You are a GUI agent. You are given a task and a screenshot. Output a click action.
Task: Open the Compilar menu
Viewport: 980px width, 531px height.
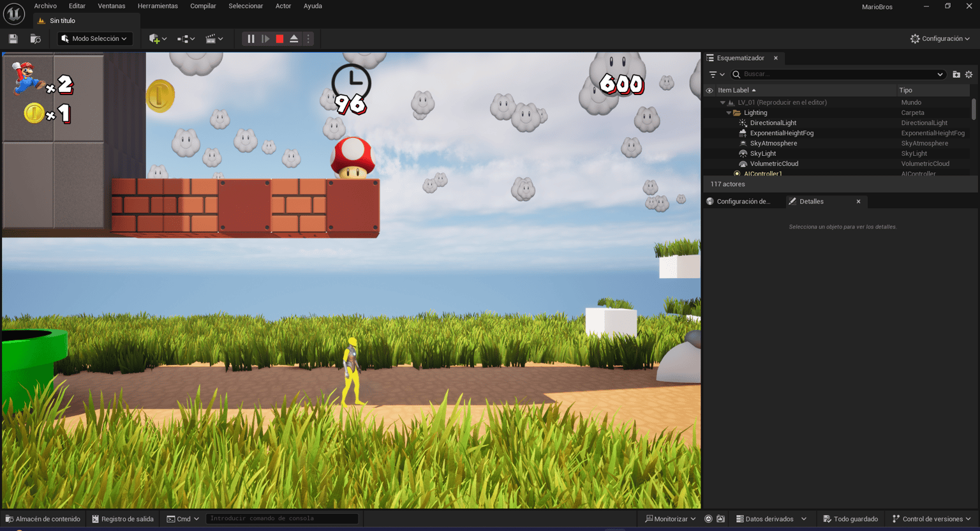click(203, 6)
